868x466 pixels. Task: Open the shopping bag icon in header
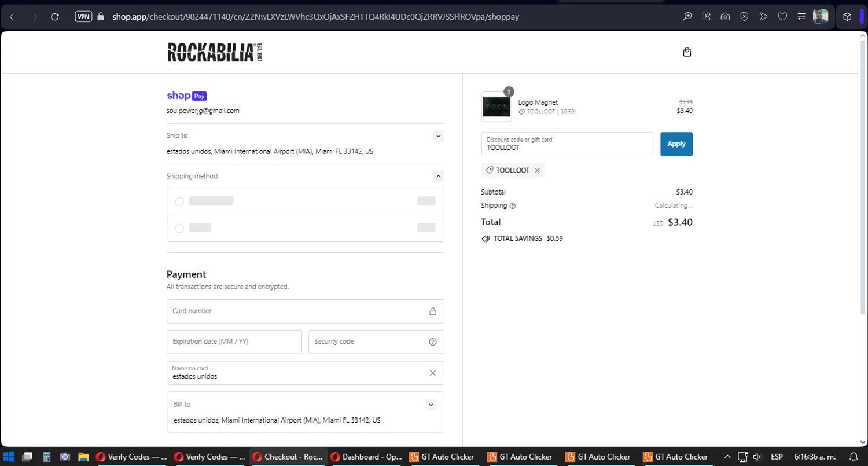tap(687, 52)
